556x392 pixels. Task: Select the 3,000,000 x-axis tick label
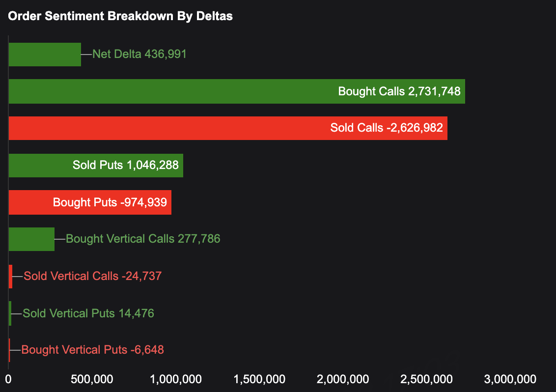(510, 379)
